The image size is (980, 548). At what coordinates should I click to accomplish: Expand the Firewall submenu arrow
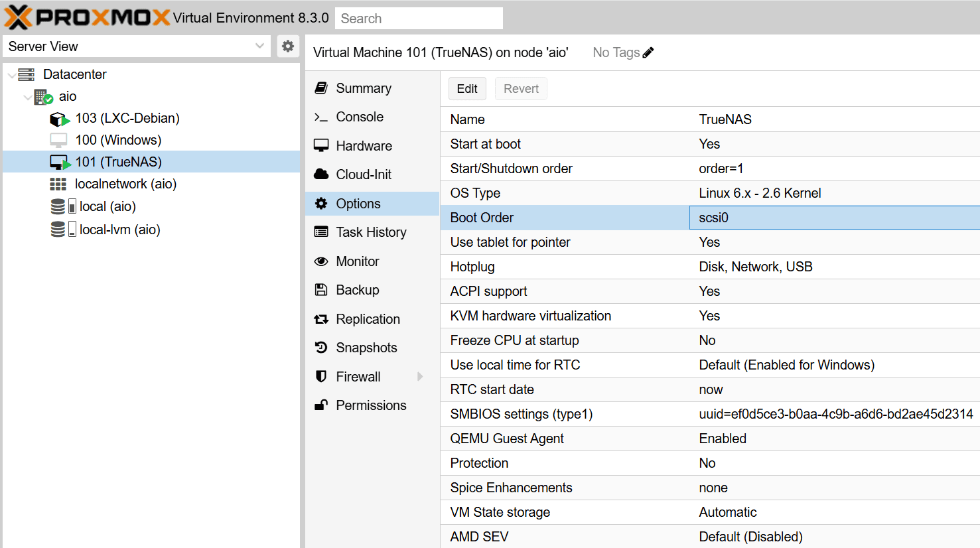420,377
